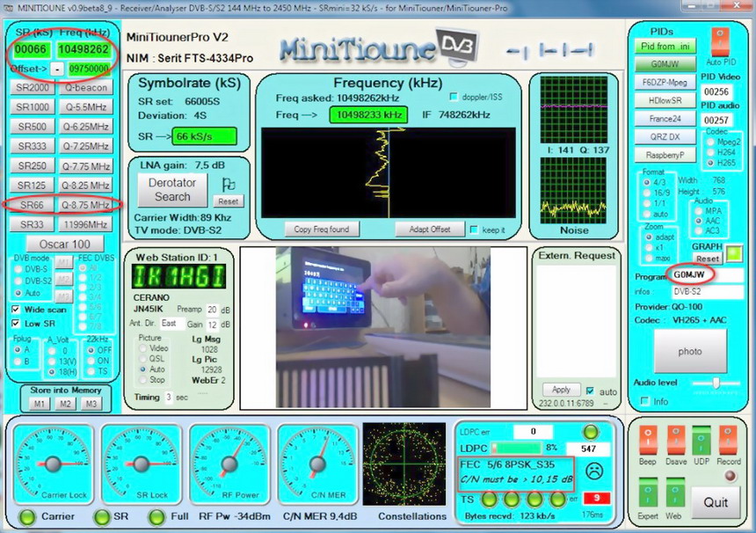Select the 22kHz ON radio button
The height and width of the screenshot is (533, 756).
coord(91,361)
